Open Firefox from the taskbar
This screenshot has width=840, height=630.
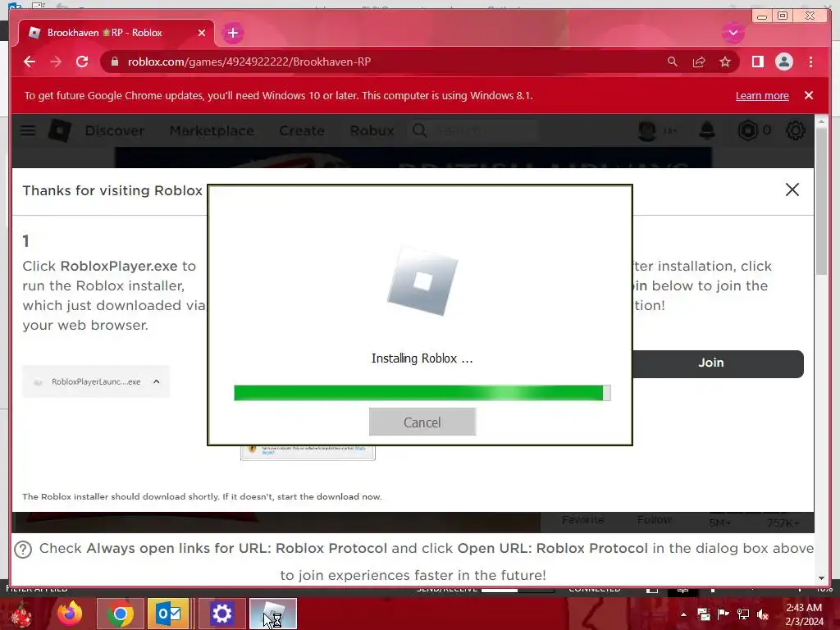point(71,614)
